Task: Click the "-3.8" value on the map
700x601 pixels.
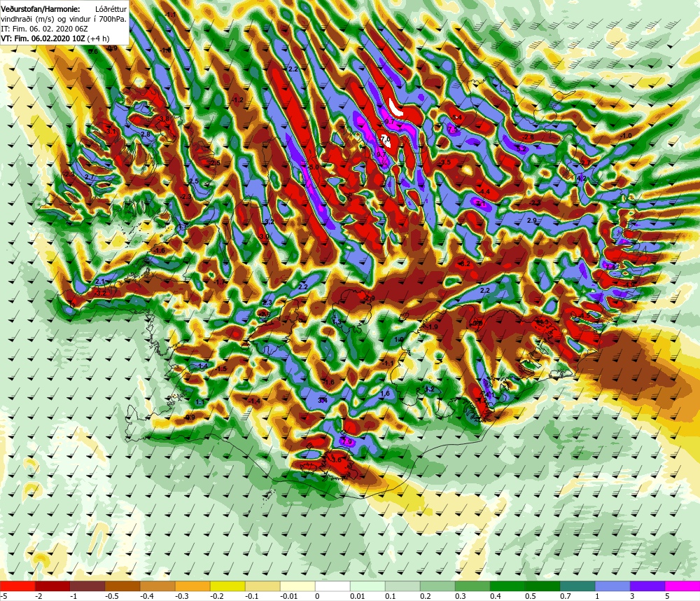Action: pos(164,119)
